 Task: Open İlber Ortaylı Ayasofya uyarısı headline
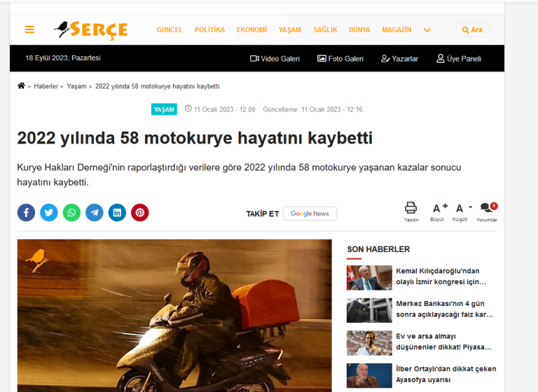446,374
